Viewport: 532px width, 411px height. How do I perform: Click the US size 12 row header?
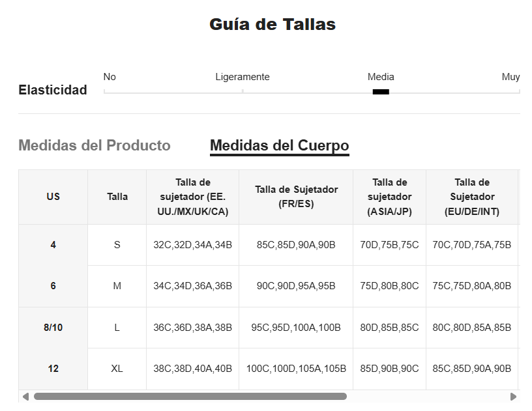[x=53, y=369]
